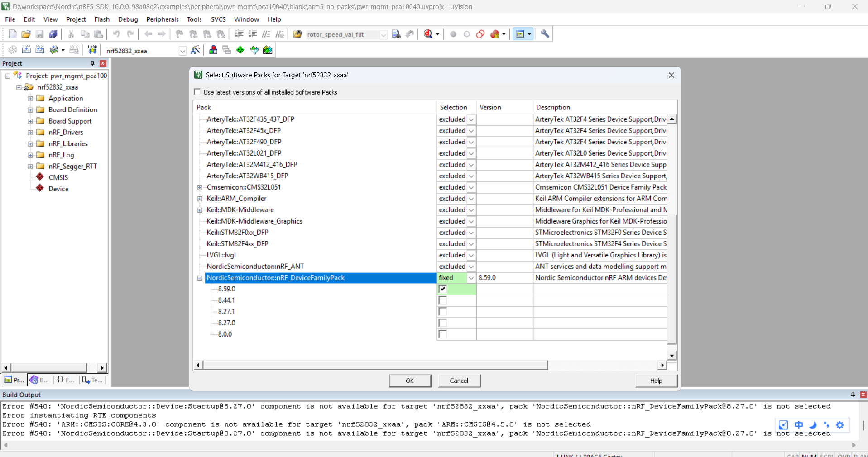Open the selection dropdown for nRF_DeviceFamilyPack

(471, 278)
